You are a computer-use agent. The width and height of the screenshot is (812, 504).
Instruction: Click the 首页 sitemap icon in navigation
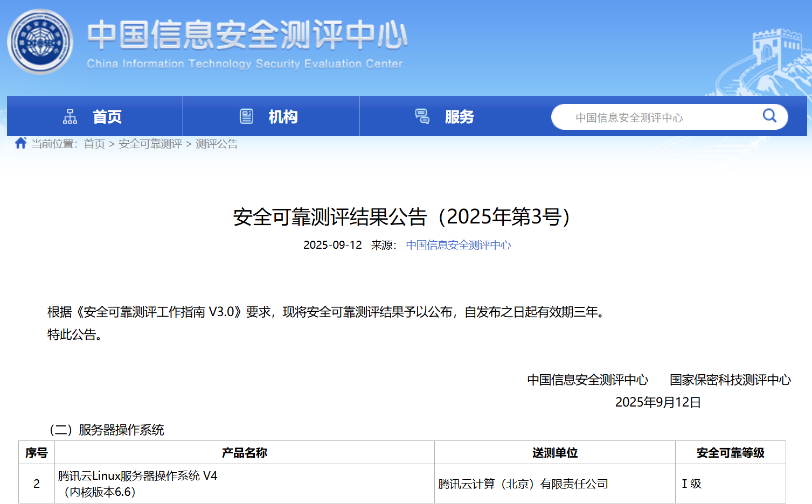(x=70, y=116)
